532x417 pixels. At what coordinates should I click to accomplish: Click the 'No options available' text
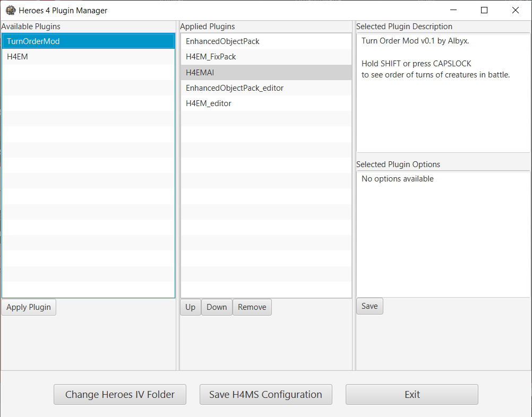click(398, 179)
